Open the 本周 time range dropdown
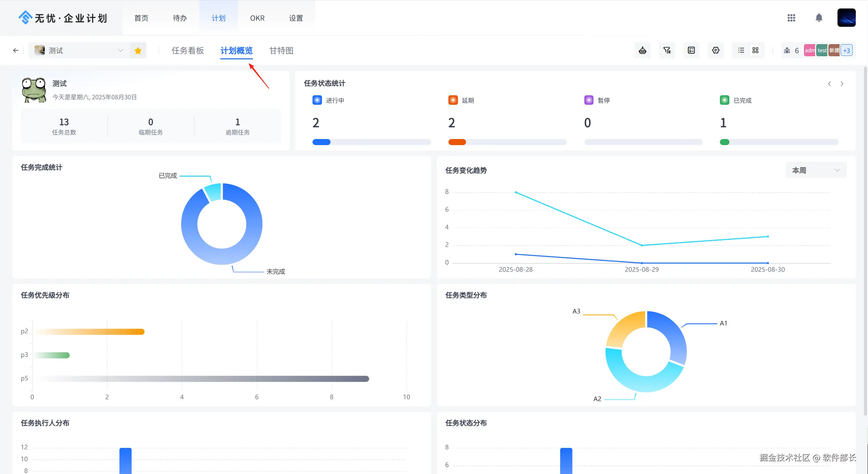Viewport: 868px width, 474px height. coord(816,170)
